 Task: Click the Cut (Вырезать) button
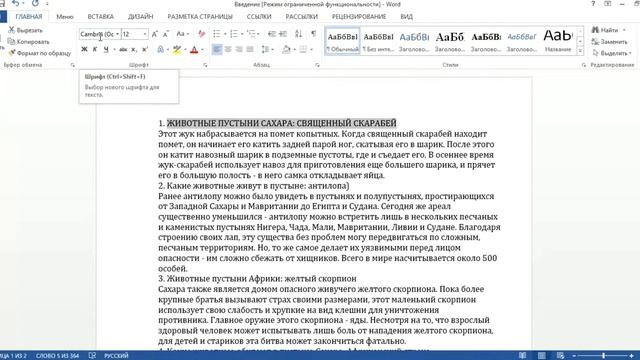click(x=25, y=30)
